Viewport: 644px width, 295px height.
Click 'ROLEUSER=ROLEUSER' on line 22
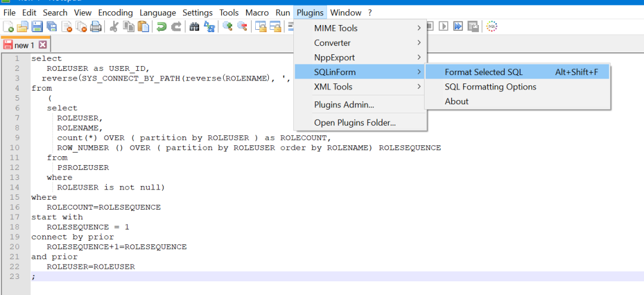pos(91,266)
